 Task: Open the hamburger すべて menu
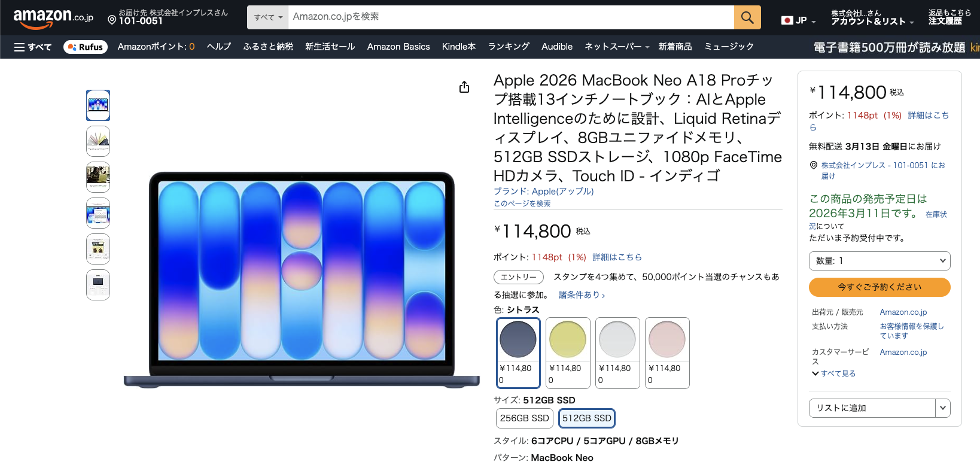coord(33,47)
